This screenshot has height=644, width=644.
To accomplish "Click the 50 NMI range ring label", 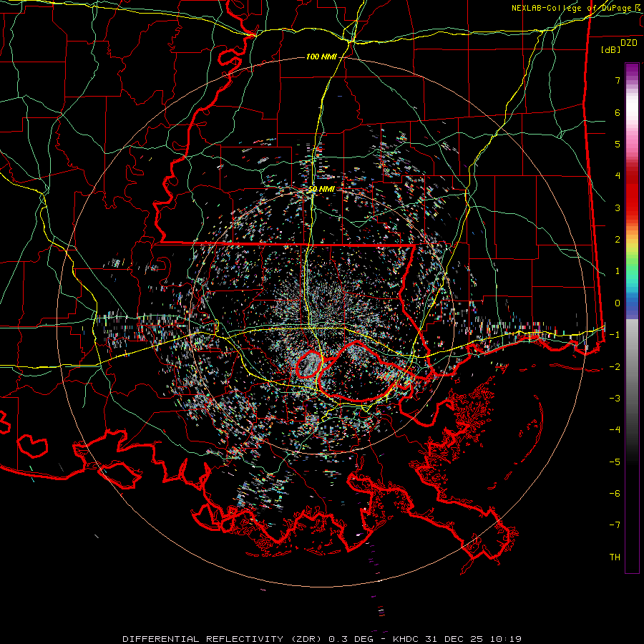I will point(321,189).
